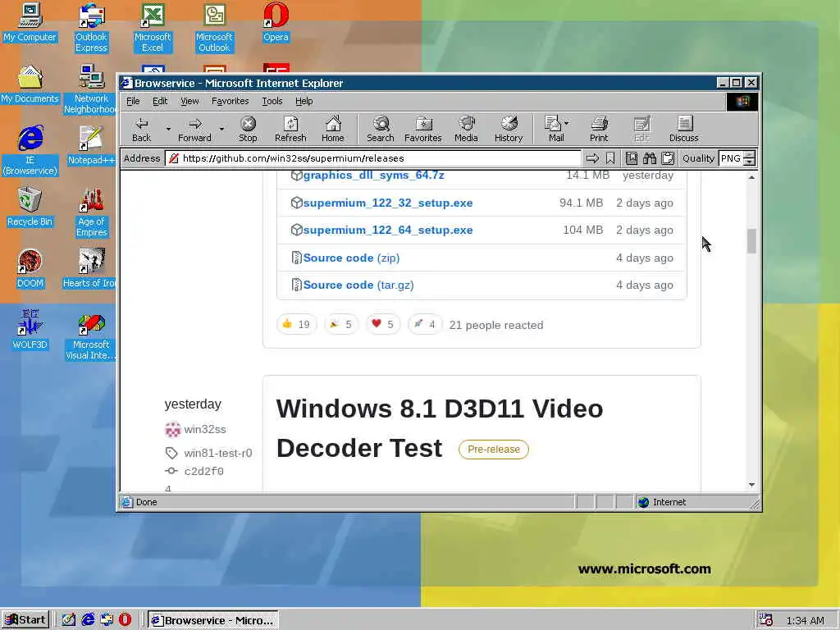Image resolution: width=840 pixels, height=630 pixels.
Task: Select the Recycle Bin icon
Action: click(30, 208)
